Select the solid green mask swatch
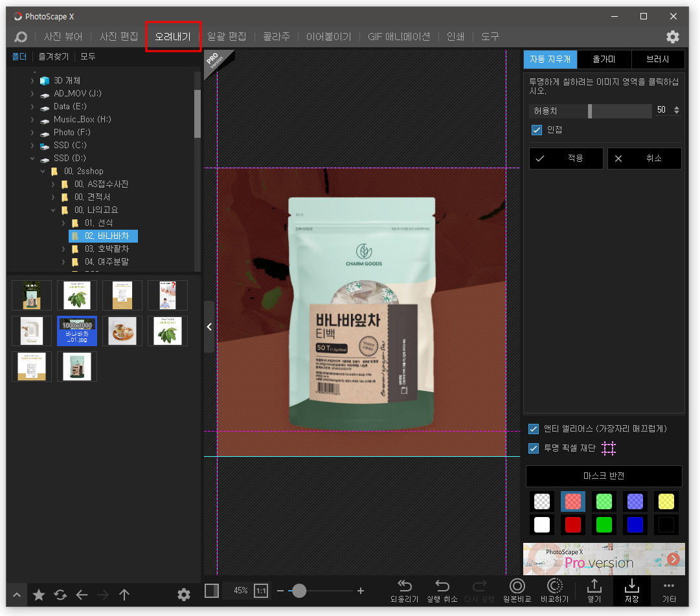Viewport: 700px width, 616px height. coord(604,525)
